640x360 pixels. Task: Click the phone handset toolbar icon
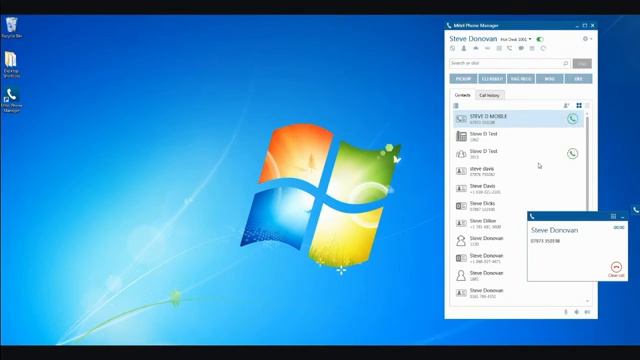(x=509, y=49)
